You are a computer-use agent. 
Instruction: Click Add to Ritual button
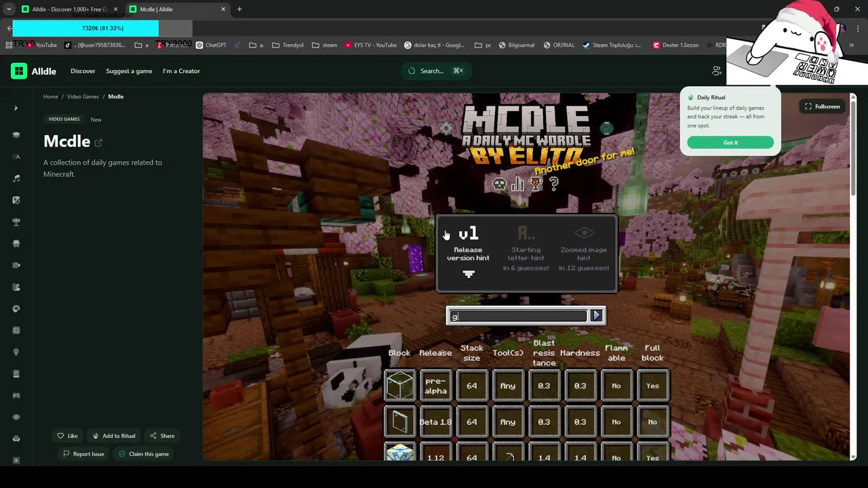114,436
